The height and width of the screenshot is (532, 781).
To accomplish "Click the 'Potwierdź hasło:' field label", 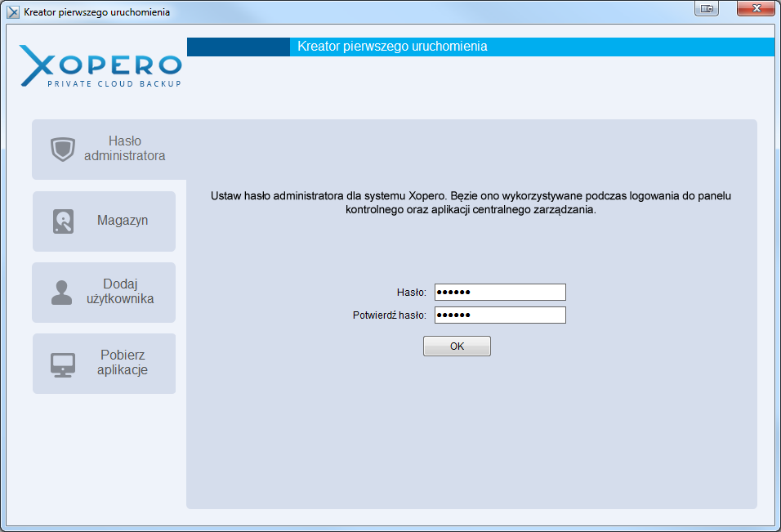I will pos(390,315).
